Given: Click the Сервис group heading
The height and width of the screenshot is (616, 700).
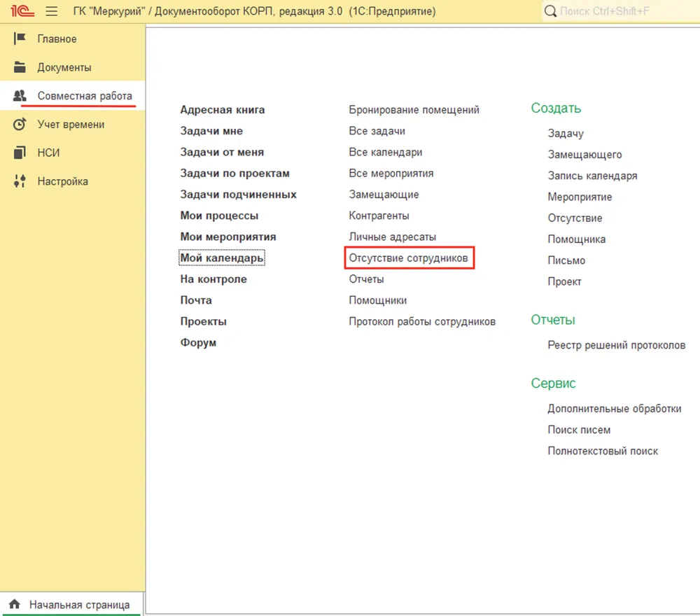Looking at the screenshot, I should coord(553,384).
